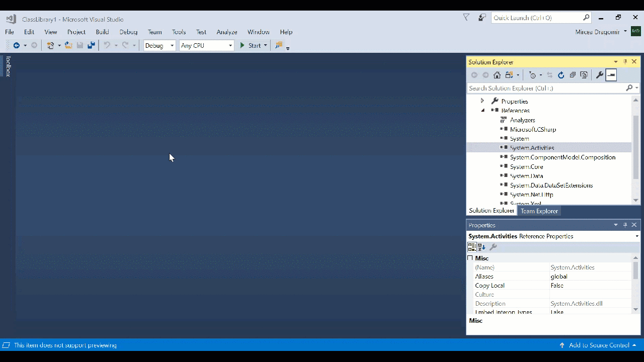Click the wrench Properties icon in Solution Explorer
Image resolution: width=644 pixels, height=362 pixels.
point(599,75)
